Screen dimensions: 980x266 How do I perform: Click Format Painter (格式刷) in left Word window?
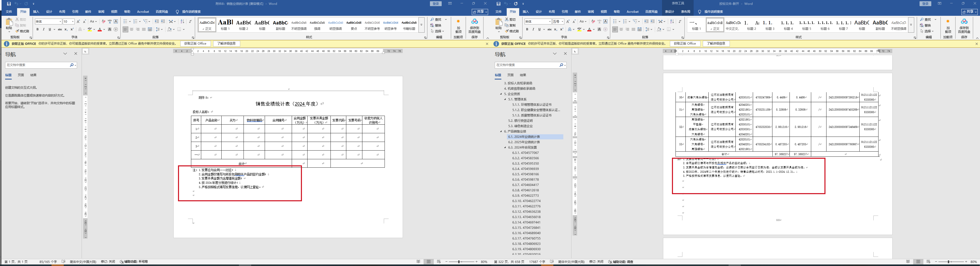point(22,31)
